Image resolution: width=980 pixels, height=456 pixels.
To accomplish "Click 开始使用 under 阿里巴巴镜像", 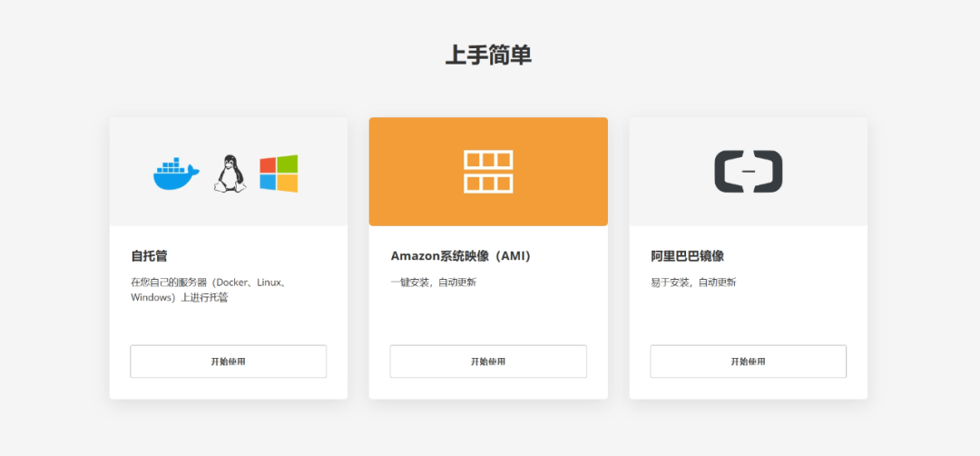I will (748, 362).
